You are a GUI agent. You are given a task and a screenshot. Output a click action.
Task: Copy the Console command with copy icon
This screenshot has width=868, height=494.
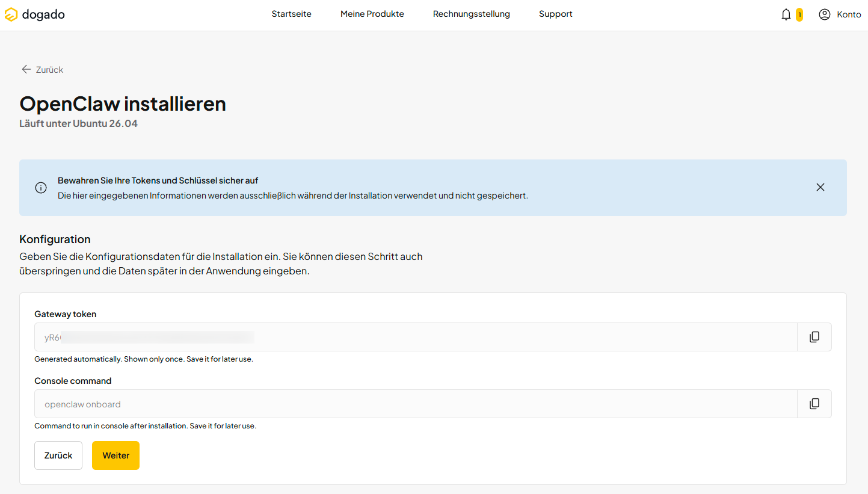pos(814,404)
